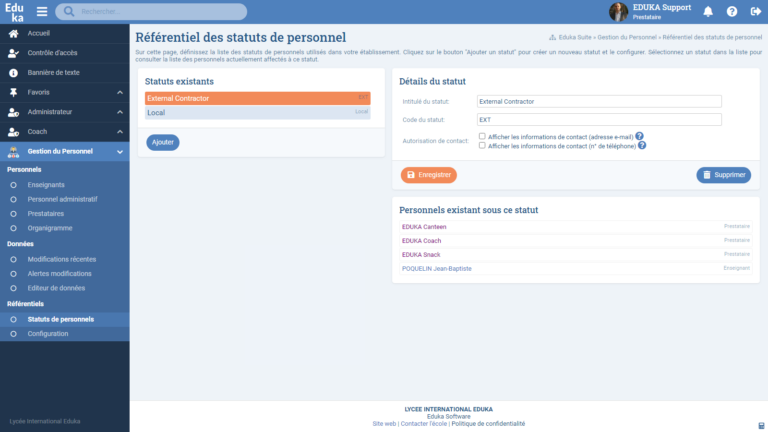
Task: Click the logout icon
Action: pyautogui.click(x=756, y=11)
